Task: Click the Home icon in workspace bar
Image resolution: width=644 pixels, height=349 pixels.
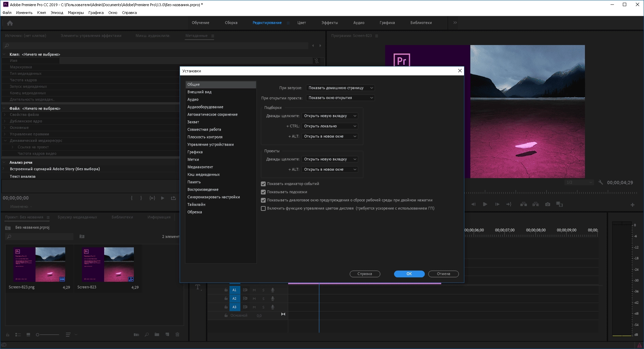Action: (10, 23)
